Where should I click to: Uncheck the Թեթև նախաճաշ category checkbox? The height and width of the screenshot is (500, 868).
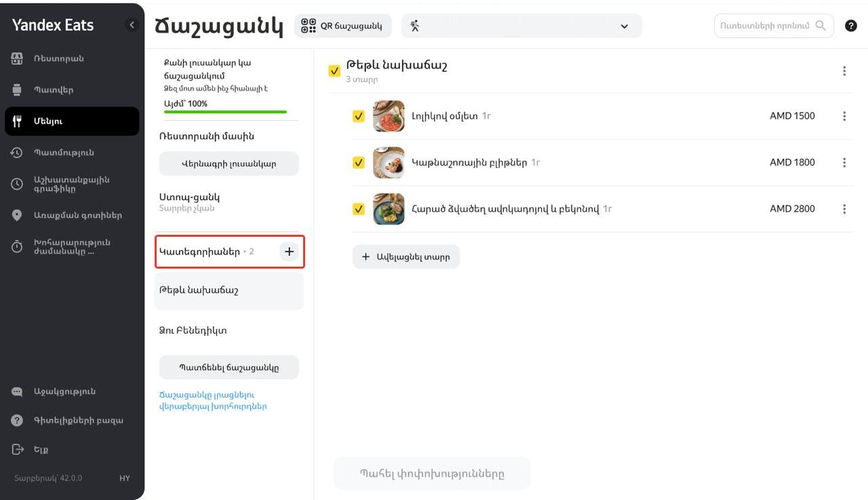click(x=334, y=71)
